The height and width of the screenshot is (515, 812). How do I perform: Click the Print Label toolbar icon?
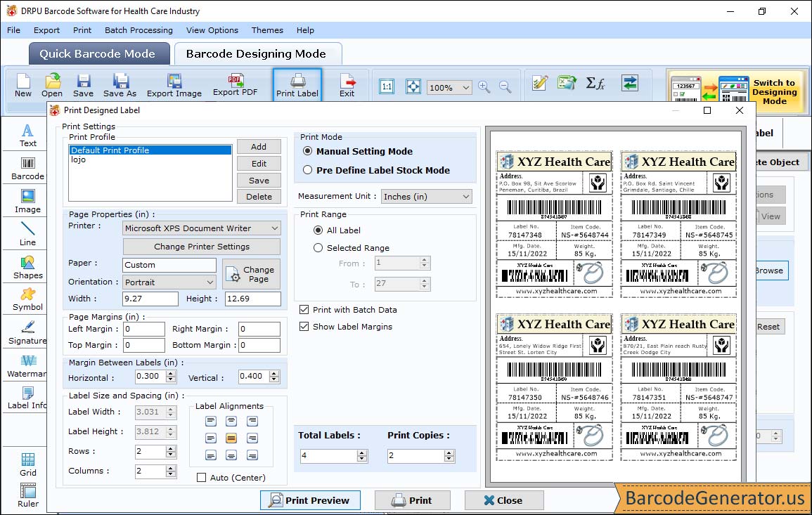297,86
